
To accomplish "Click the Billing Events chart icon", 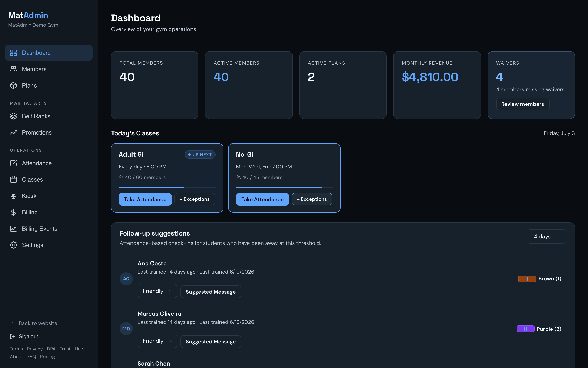I will tap(13, 229).
